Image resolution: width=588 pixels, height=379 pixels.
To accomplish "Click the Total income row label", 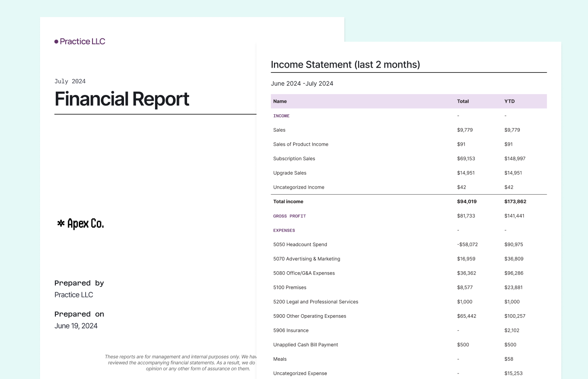I will [288, 201].
